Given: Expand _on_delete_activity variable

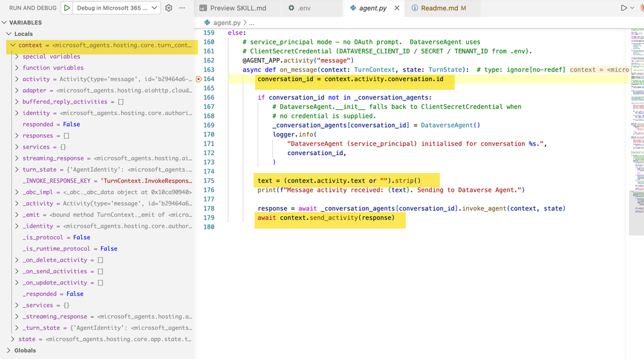Looking at the screenshot, I should pyautogui.click(x=17, y=260).
